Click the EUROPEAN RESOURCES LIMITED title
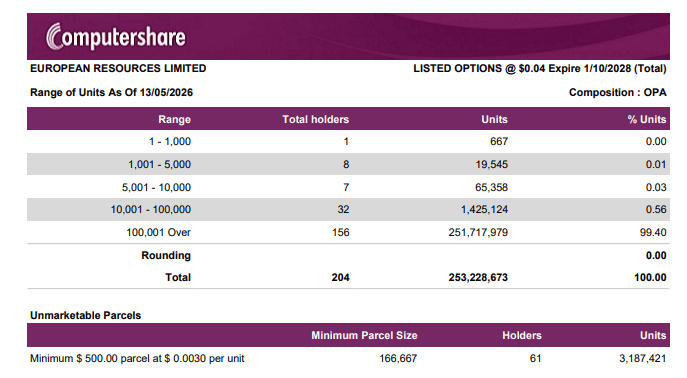The image size is (687, 378). (118, 68)
